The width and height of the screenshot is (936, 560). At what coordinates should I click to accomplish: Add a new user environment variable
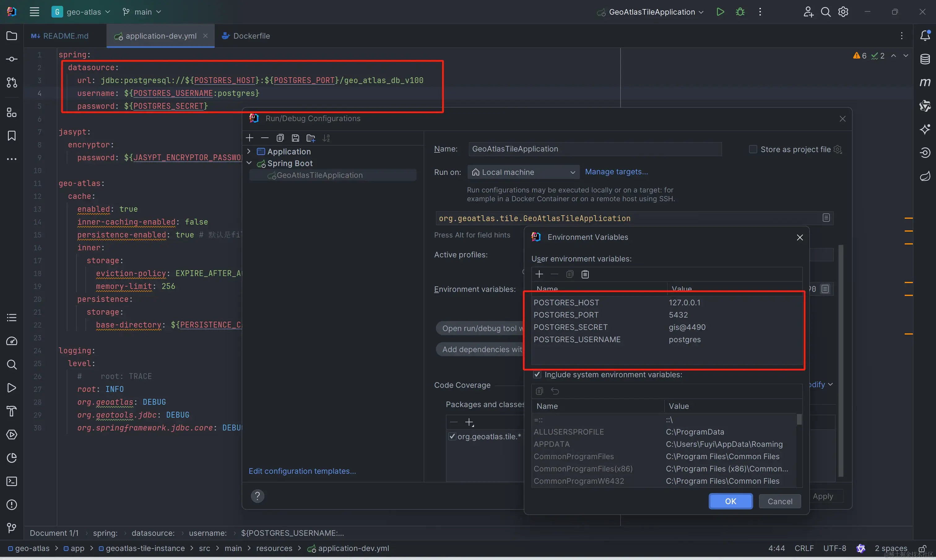(539, 274)
